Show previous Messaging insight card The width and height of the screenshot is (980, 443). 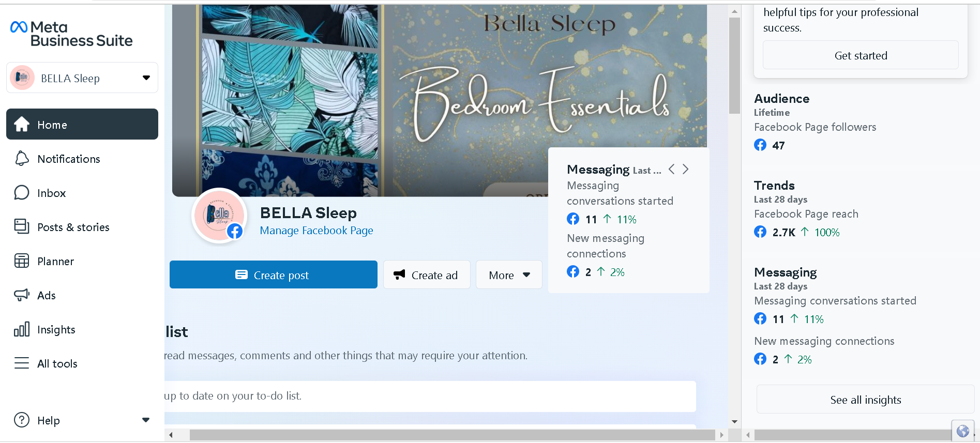tap(671, 170)
